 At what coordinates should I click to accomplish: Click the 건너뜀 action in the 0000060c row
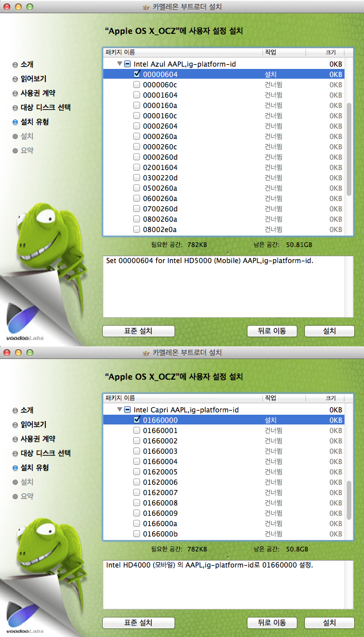(x=274, y=85)
